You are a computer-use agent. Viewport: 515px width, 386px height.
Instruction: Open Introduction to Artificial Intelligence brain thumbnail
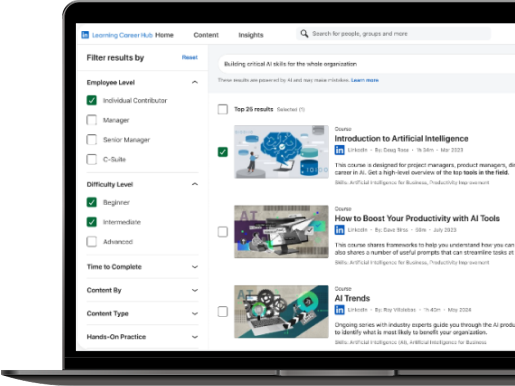(x=281, y=152)
